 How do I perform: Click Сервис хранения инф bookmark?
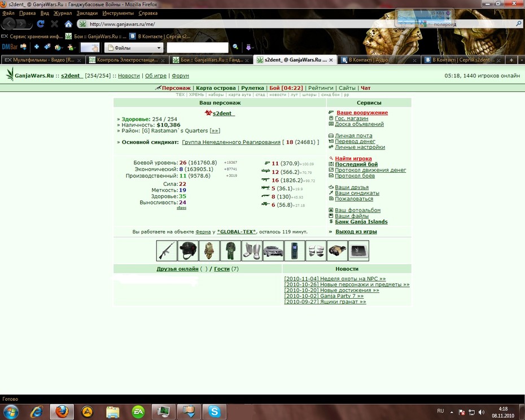(32, 36)
